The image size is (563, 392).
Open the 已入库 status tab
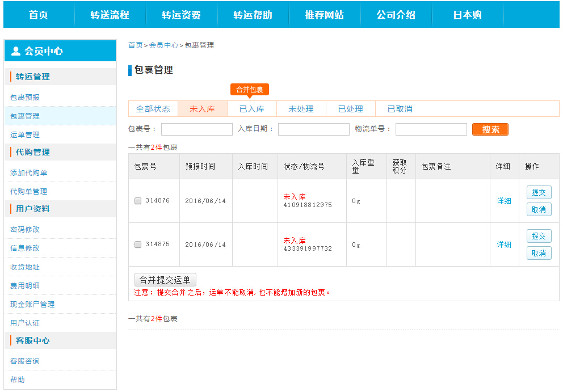[252, 109]
